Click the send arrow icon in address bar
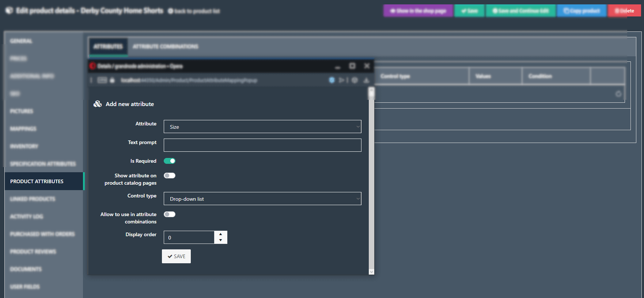The image size is (644, 298). click(341, 80)
